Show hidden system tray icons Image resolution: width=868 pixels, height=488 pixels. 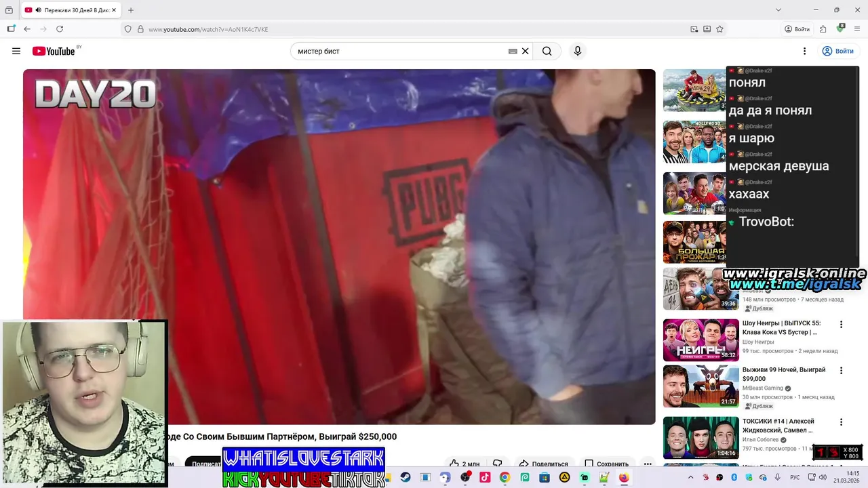692,477
